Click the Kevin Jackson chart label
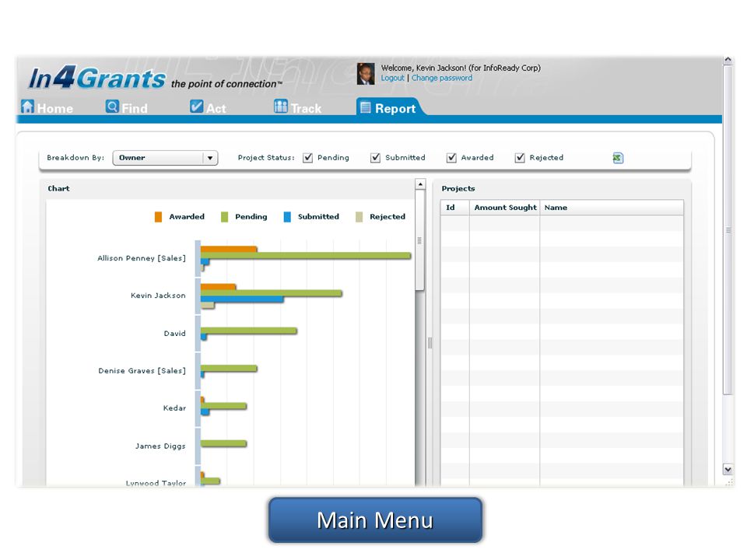This screenshot has width=747, height=560. pos(158,296)
